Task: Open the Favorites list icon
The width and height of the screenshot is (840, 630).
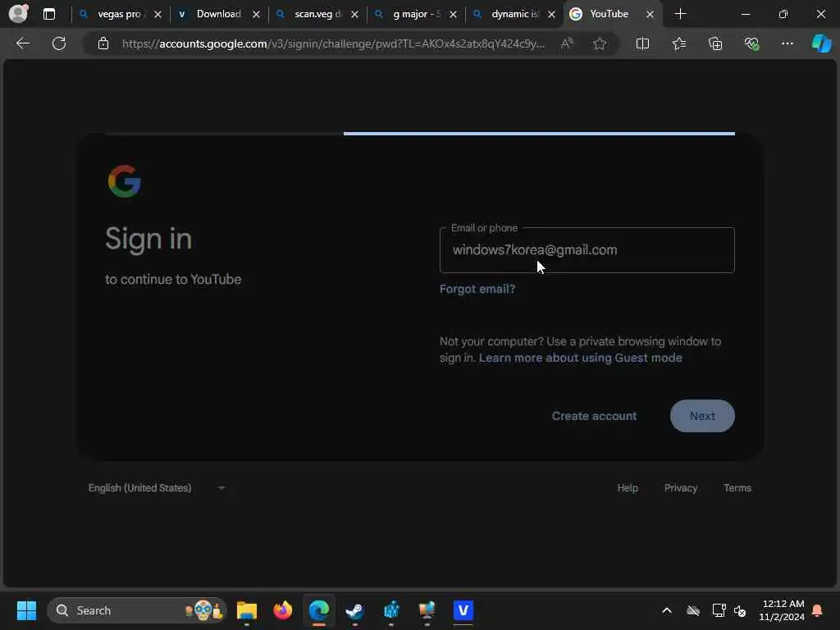Action: coord(678,43)
